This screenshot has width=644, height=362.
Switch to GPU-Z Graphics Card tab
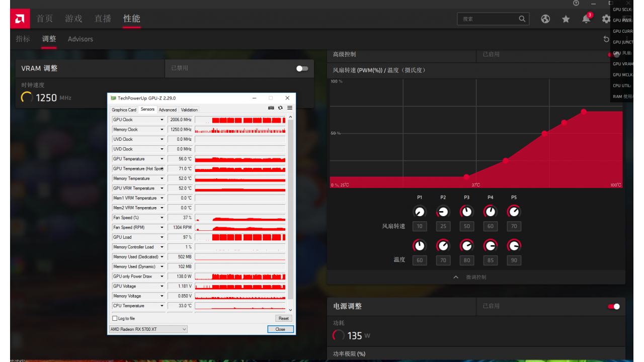[x=124, y=110]
